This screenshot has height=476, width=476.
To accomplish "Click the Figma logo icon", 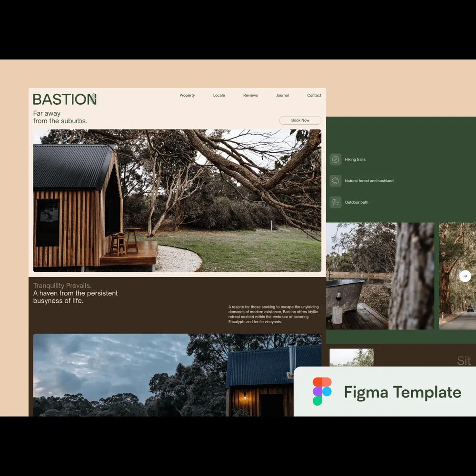I will click(322, 391).
